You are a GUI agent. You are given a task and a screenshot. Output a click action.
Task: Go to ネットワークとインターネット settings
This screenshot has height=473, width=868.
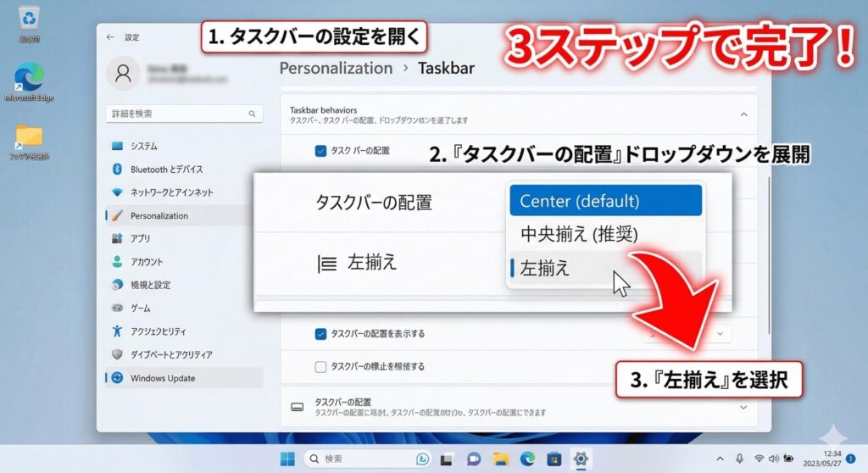[171, 192]
